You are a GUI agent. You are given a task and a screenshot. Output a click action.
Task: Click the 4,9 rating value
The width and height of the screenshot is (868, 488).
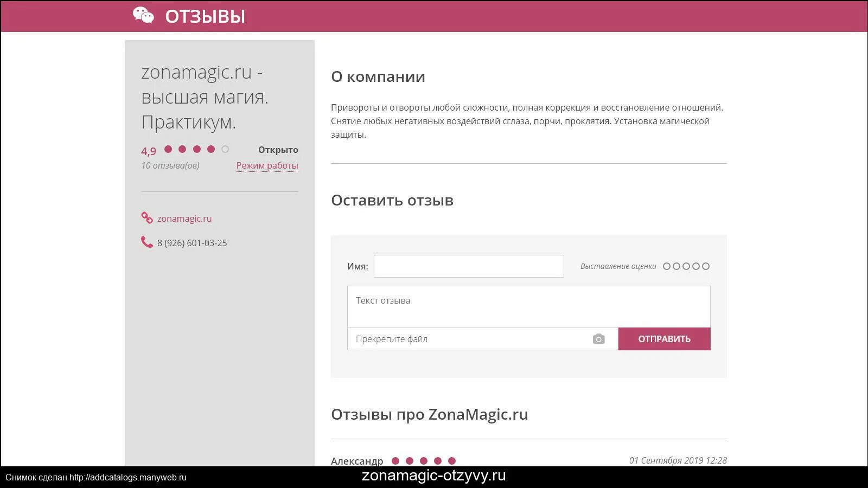tap(149, 151)
